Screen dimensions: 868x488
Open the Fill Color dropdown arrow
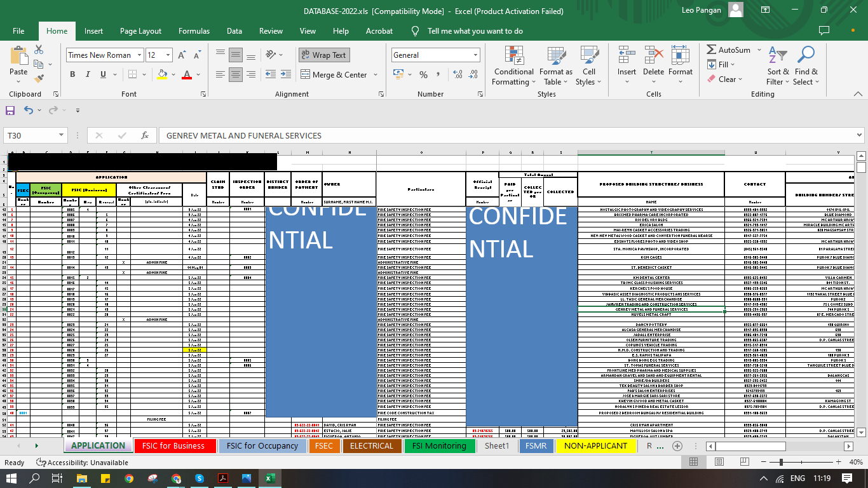point(173,74)
